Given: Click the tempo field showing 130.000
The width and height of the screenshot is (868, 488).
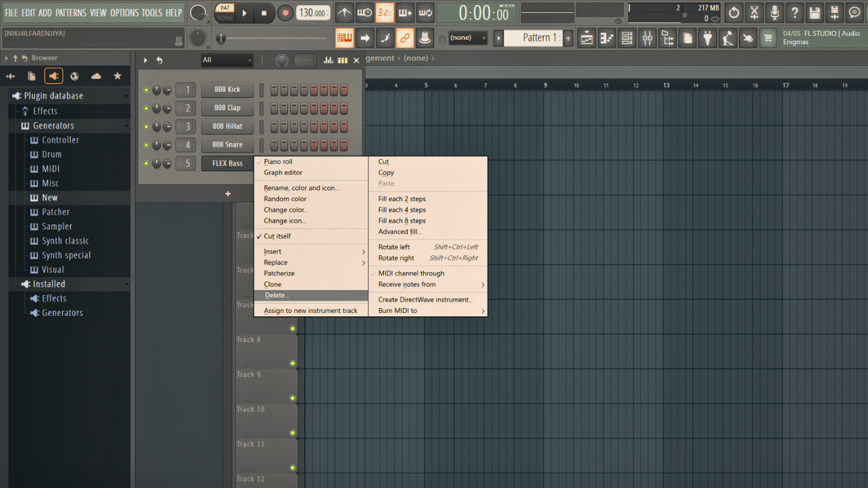Looking at the screenshot, I should click(312, 12).
